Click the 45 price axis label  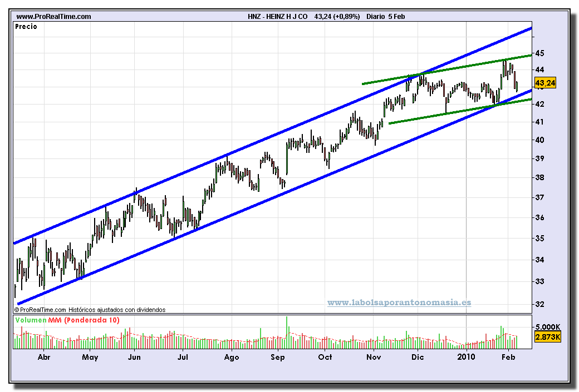tap(540, 53)
